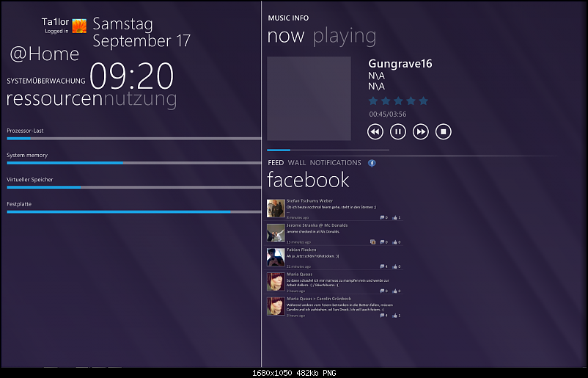Click the round Facebook logo icon
Screen dimensions: 588x378
point(372,163)
